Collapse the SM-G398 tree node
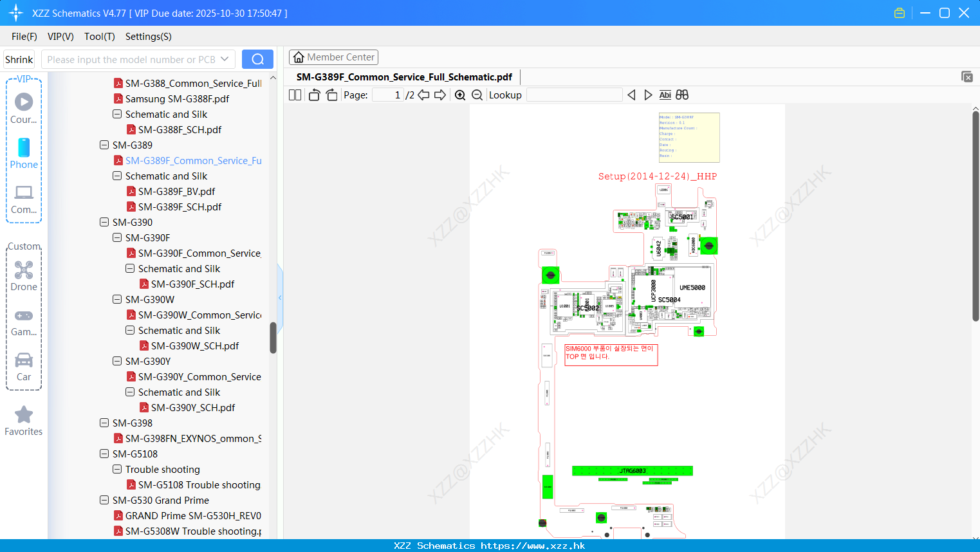The image size is (980, 552). coord(104,423)
